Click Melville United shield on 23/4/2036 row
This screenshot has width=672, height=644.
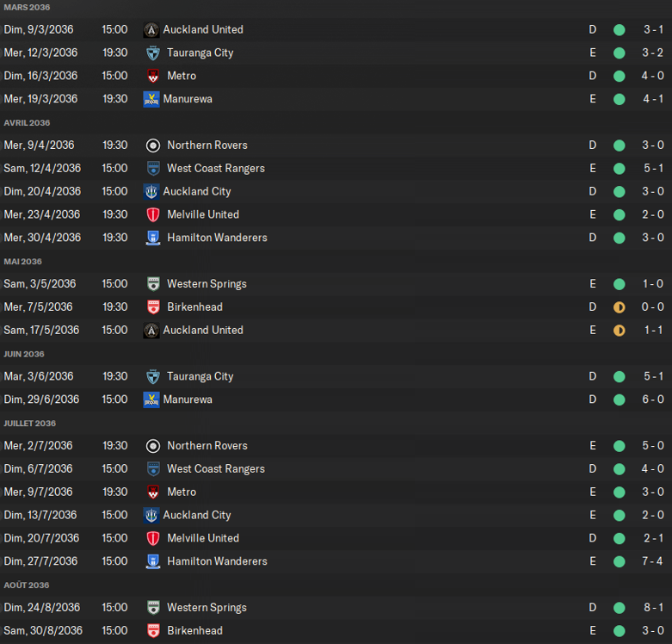(x=153, y=214)
